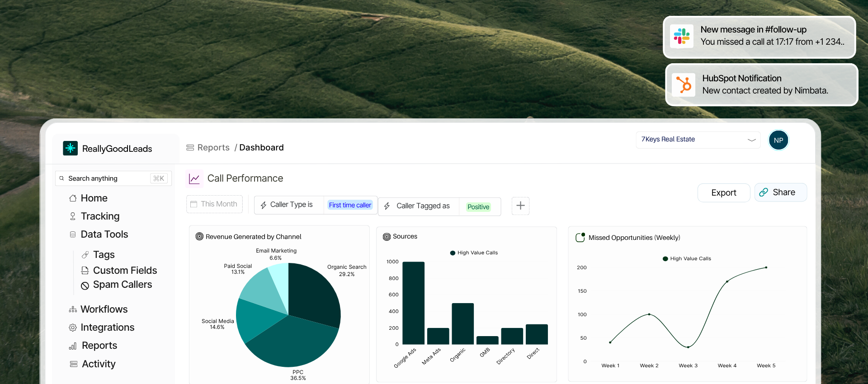Change the First time caller filter value
The height and width of the screenshot is (384, 868).
tap(350, 205)
